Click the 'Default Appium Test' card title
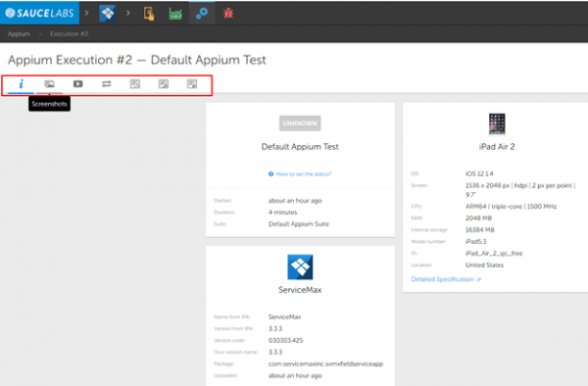Image resolution: width=588 pixels, height=386 pixels. click(x=300, y=147)
